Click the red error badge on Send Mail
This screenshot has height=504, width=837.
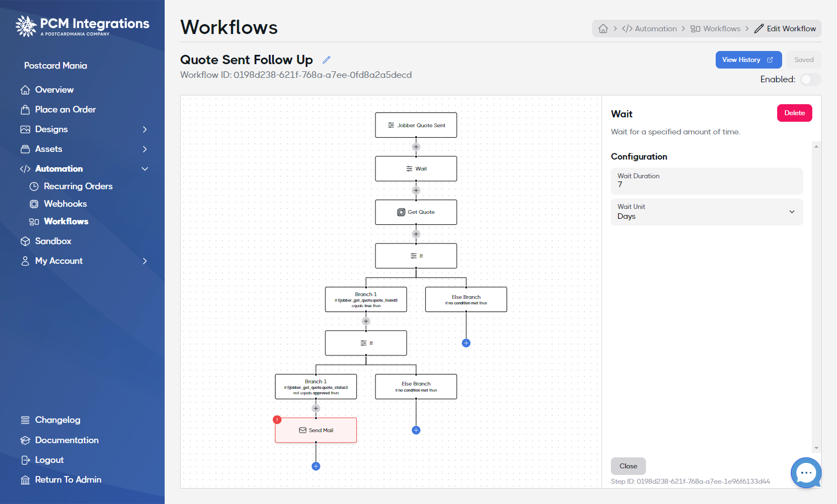pyautogui.click(x=277, y=420)
